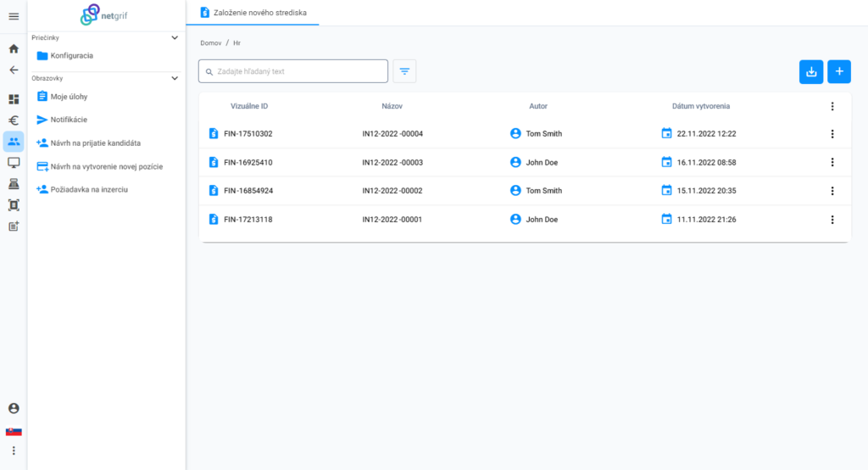Open Návrh na vytvorenie novej pozície
This screenshot has width=868, height=470.
(x=100, y=166)
